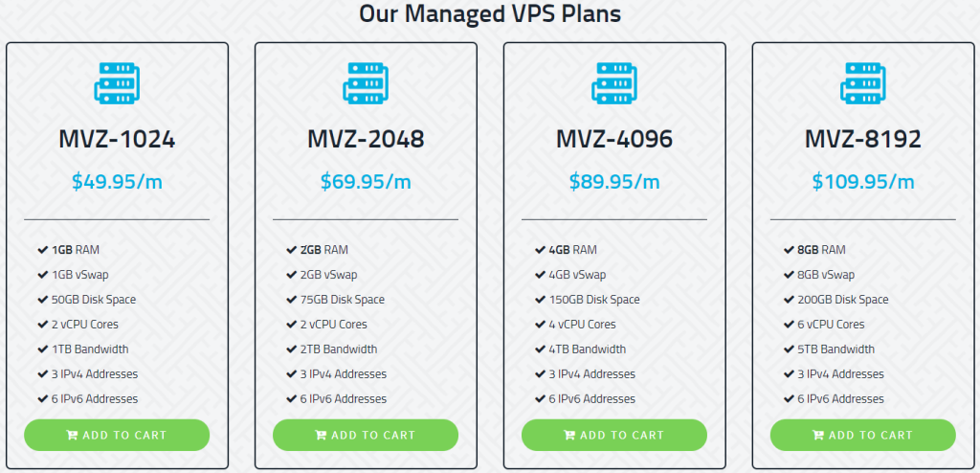
Task: Click the MVZ-1024 server icon
Action: (117, 84)
